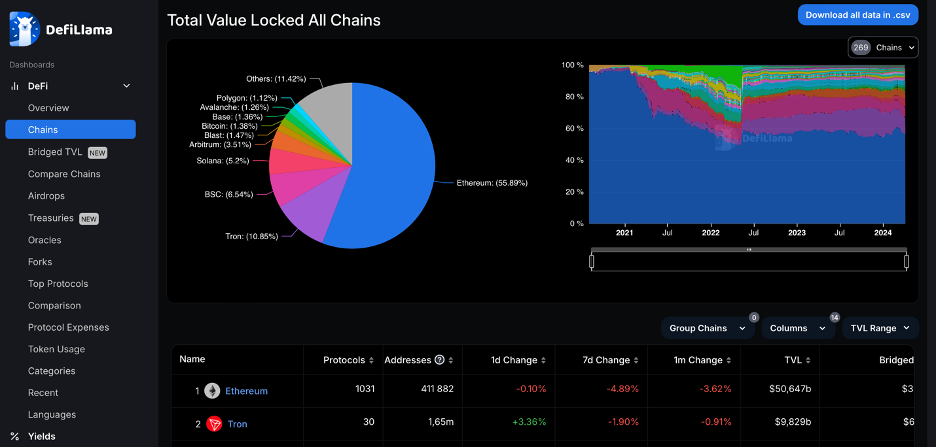The width and height of the screenshot is (936, 448).
Task: Click the right handle of chart range slider
Action: click(x=906, y=262)
